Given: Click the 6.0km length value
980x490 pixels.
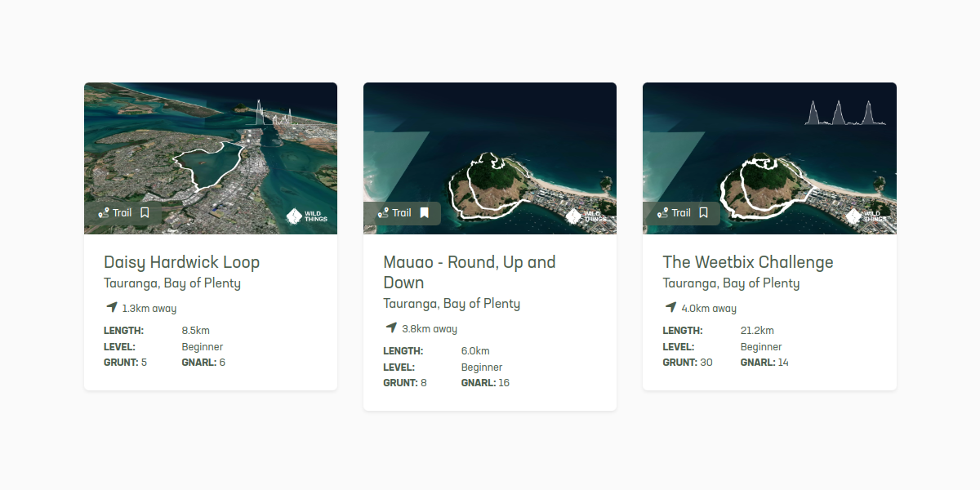Looking at the screenshot, I should pos(475,351).
